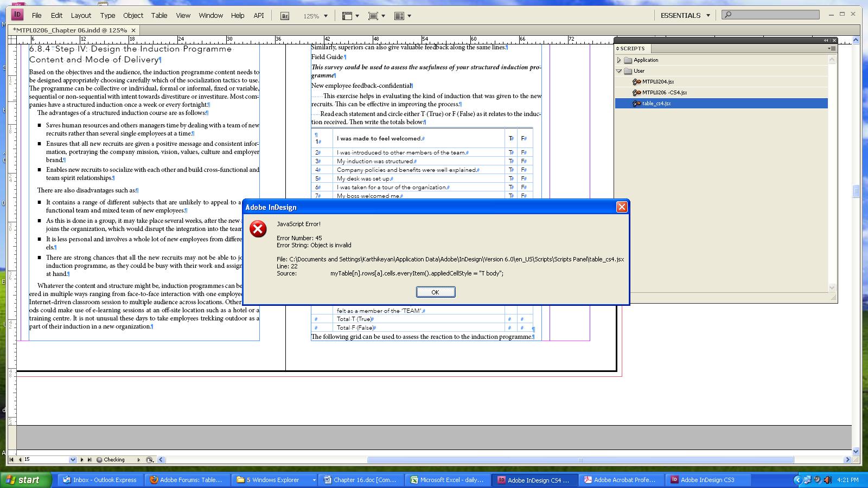The width and height of the screenshot is (868, 488).
Task: Open the Arrange Documents dropdown icon
Action: [x=403, y=16]
